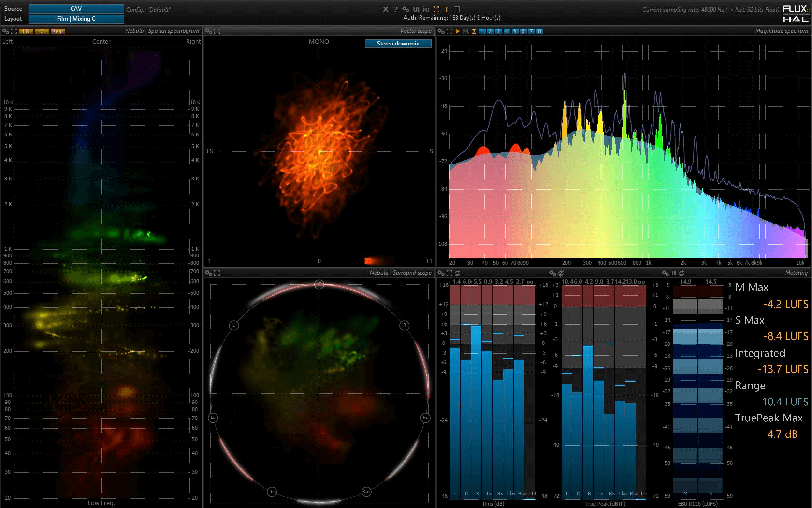812x508 pixels.
Task: Maximize the Vector scope panel
Action: (217, 31)
